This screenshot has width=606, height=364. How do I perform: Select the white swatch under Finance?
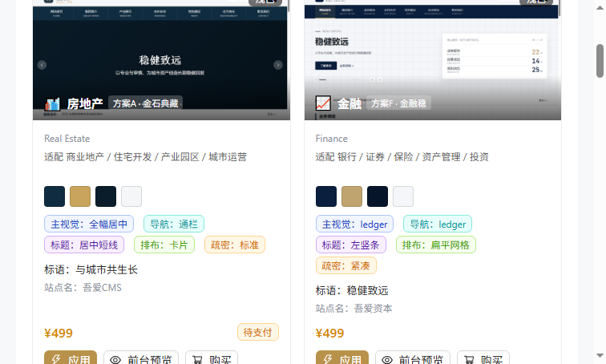403,196
